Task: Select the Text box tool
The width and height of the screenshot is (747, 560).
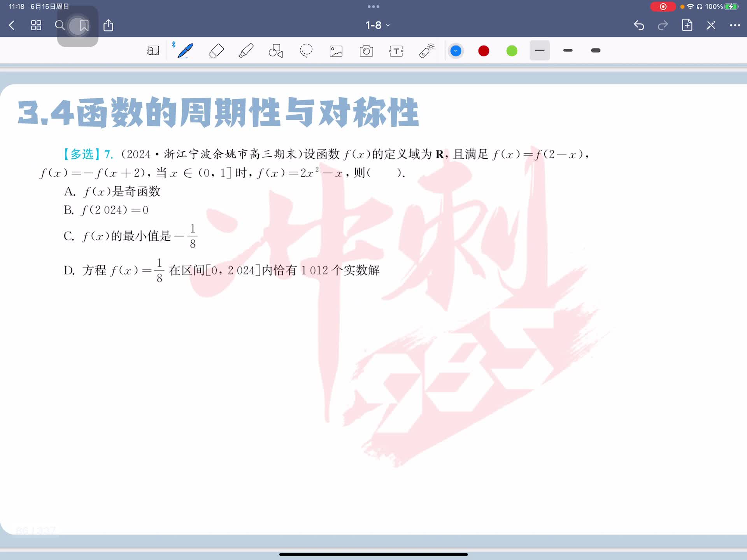Action: tap(396, 51)
